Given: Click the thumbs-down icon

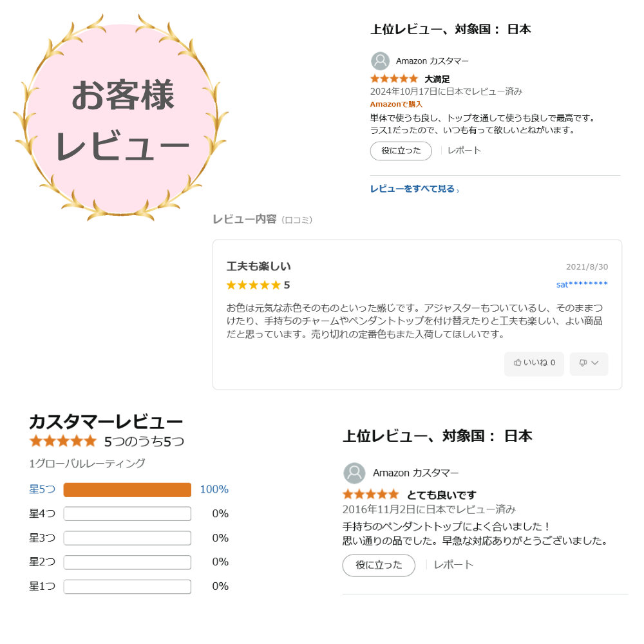Looking at the screenshot, I should 583,363.
